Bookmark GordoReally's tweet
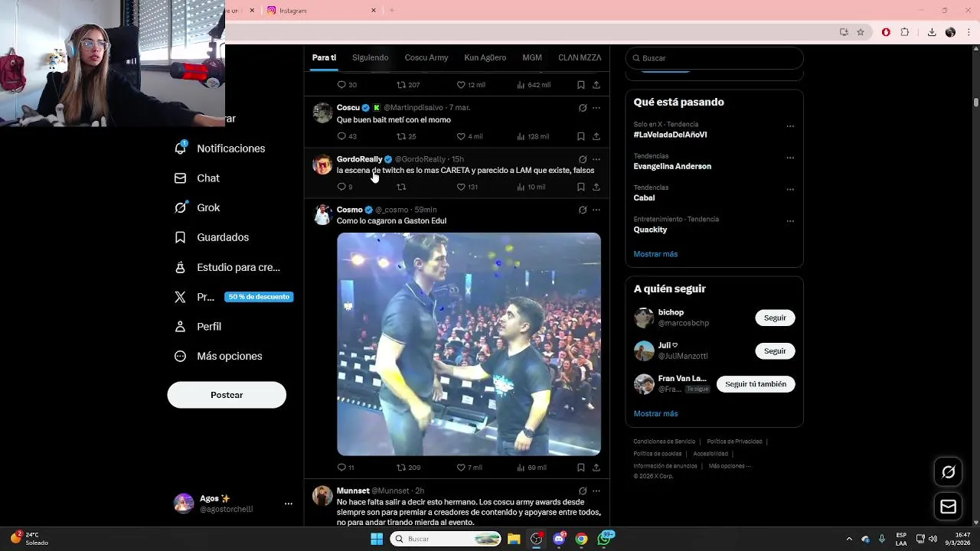The width and height of the screenshot is (980, 551). point(581,187)
